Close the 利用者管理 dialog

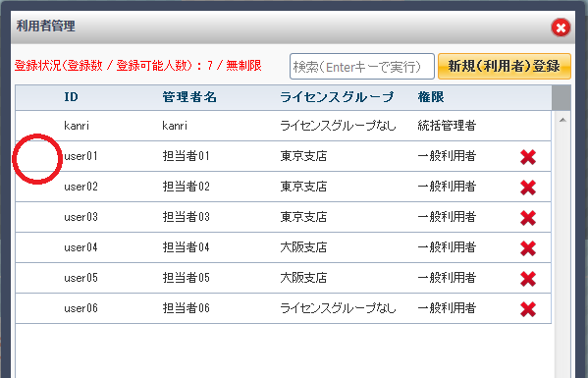coord(561,27)
